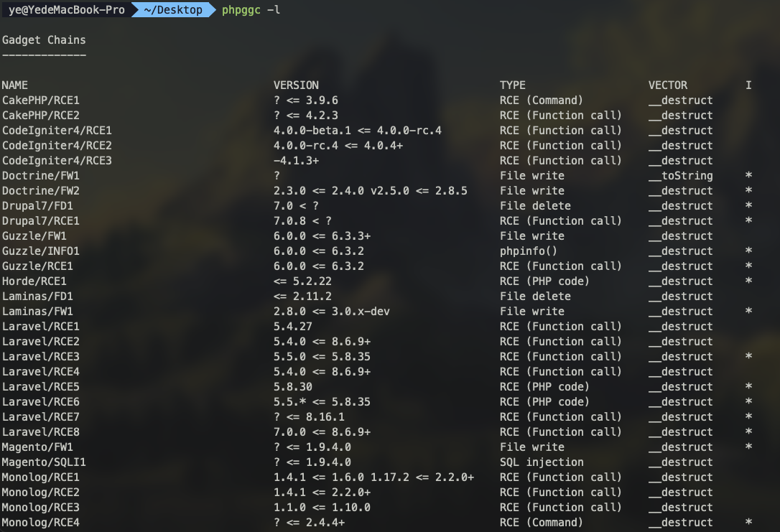Viewport: 780px width, 532px height.
Task: Click the TYPE column header
Action: pos(512,85)
